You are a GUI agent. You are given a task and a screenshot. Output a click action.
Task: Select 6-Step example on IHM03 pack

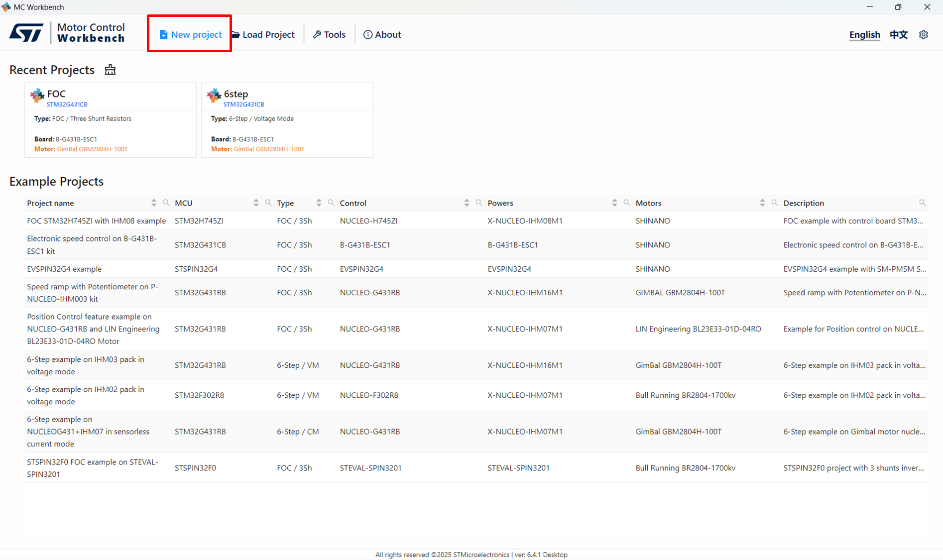click(476, 365)
